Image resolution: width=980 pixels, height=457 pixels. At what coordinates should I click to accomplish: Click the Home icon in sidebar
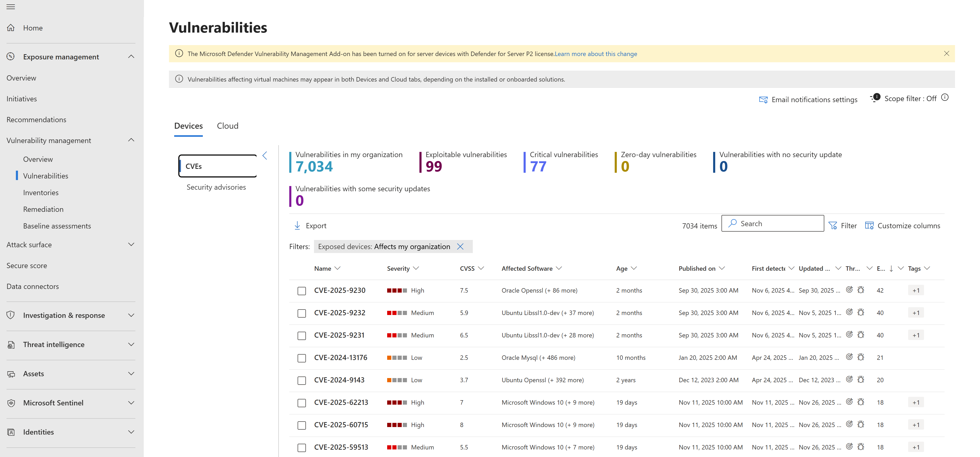[11, 28]
